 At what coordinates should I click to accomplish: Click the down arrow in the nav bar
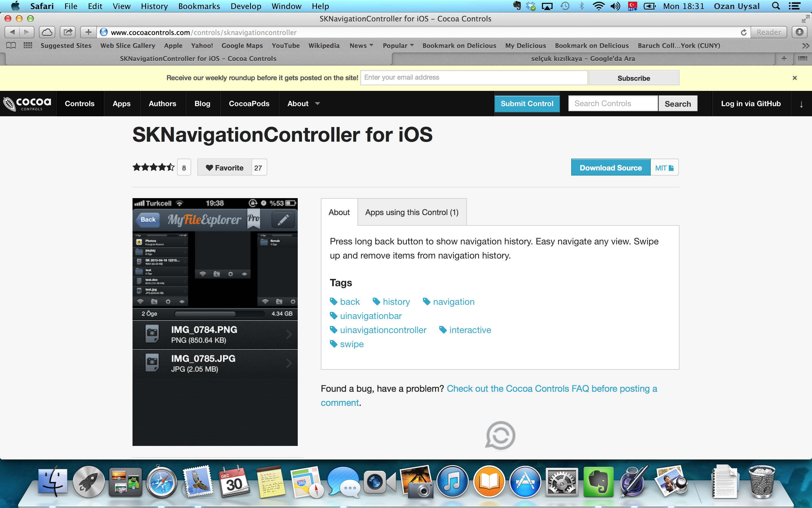click(x=801, y=104)
